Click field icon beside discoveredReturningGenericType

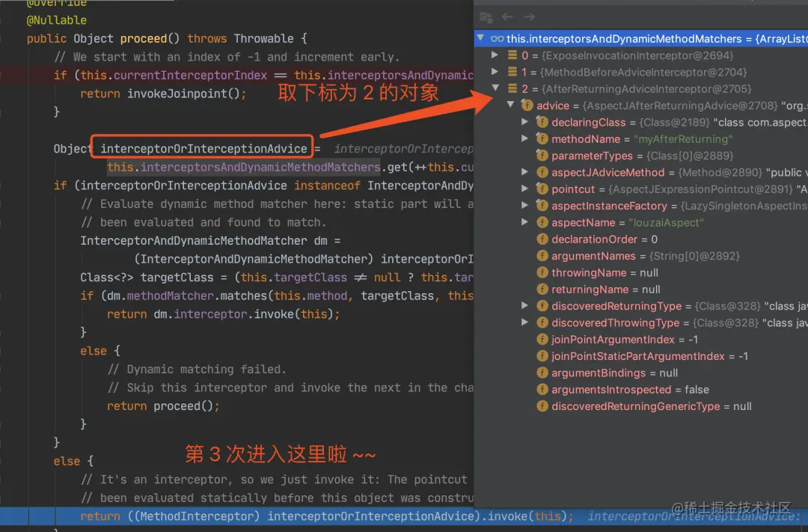pos(542,406)
